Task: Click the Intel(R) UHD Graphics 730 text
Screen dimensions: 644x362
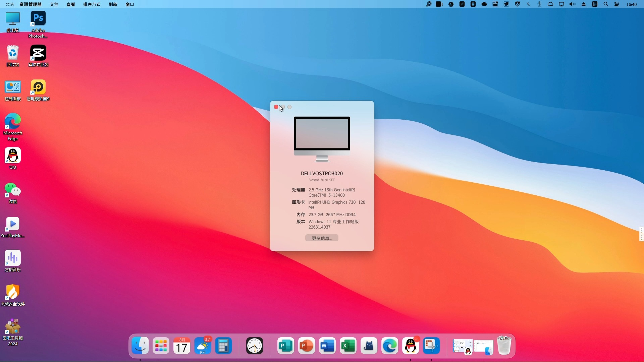Action: point(332,202)
